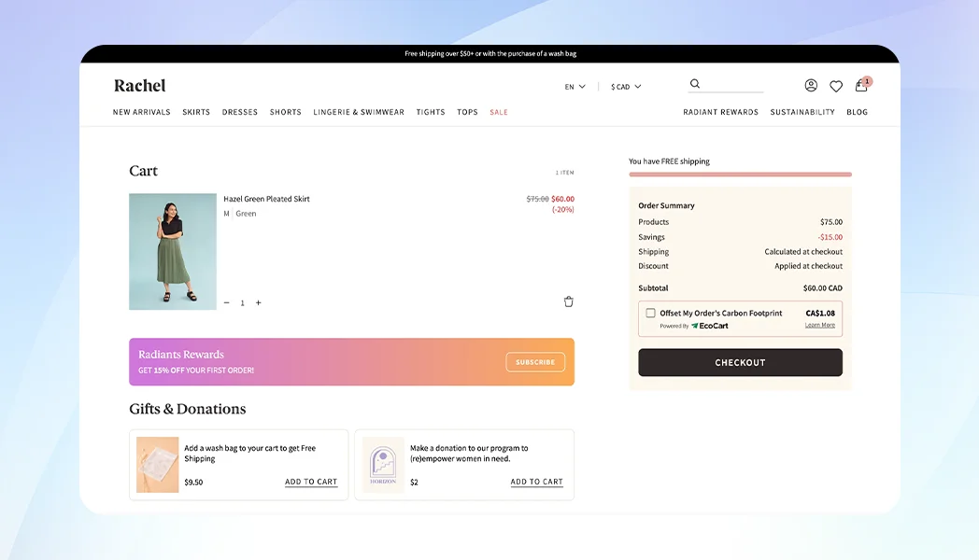Screen dimensions: 979x560
Task: Increase skirt quantity with plus button
Action: (x=259, y=303)
